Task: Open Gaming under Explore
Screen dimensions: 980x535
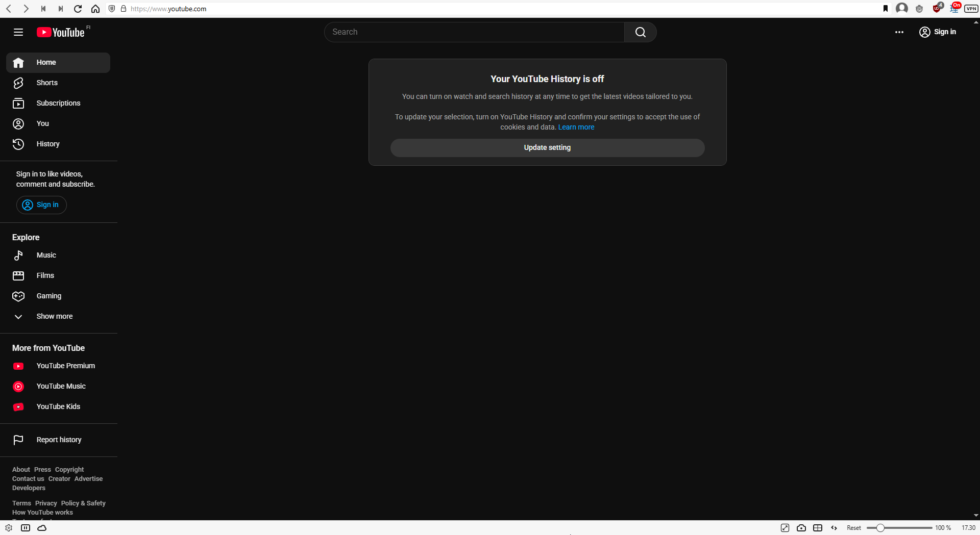Action: click(58, 296)
